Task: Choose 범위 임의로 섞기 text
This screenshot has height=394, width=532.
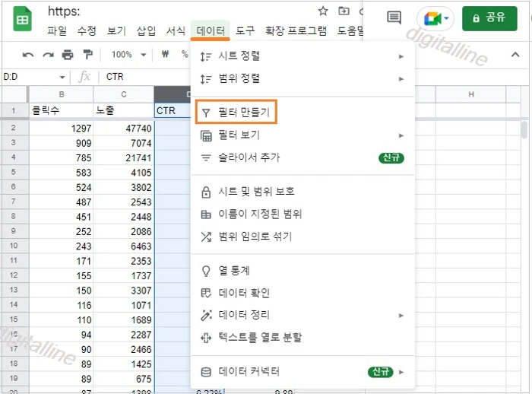Action: [255, 237]
